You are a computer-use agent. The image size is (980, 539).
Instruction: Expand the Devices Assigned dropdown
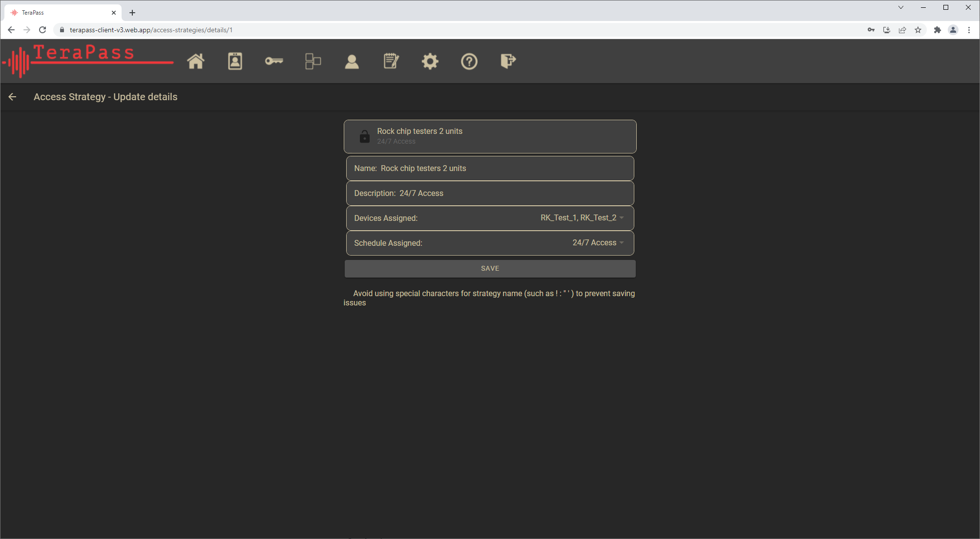tap(581, 218)
